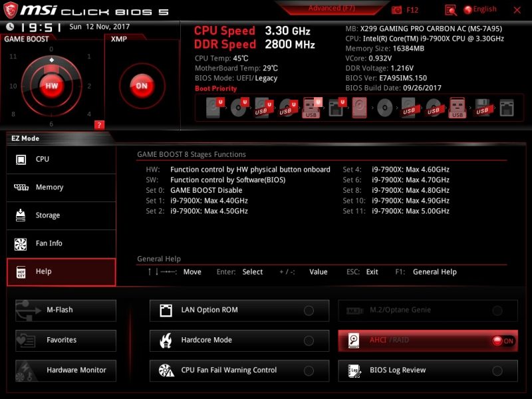
Task: Show the Storage section
Action: point(61,215)
